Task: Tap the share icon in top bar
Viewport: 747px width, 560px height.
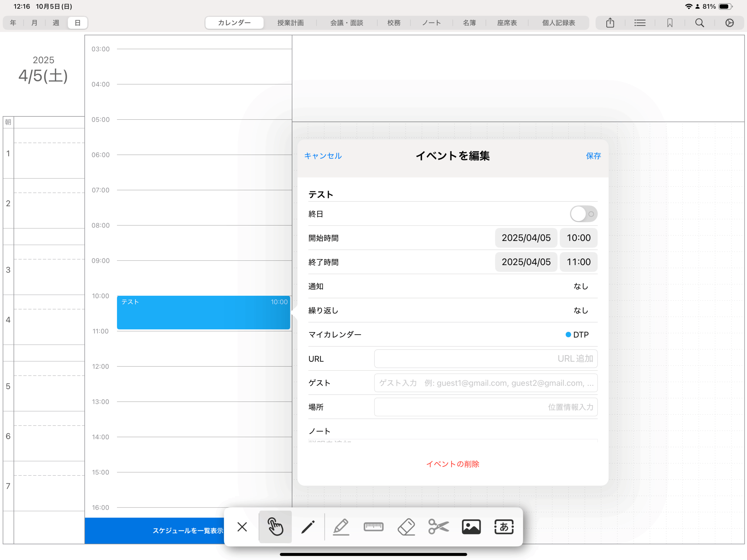Action: coord(610,23)
